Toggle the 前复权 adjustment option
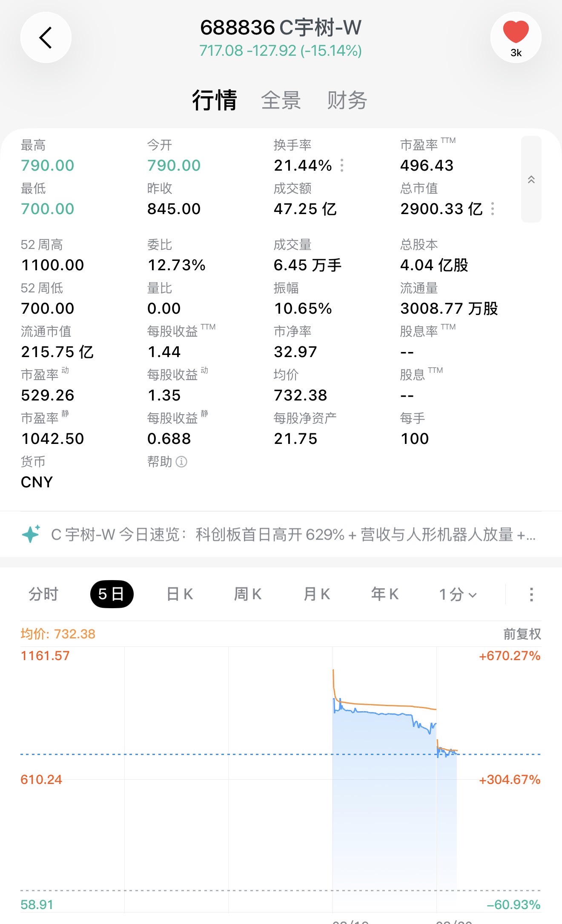562x924 pixels. [522, 634]
